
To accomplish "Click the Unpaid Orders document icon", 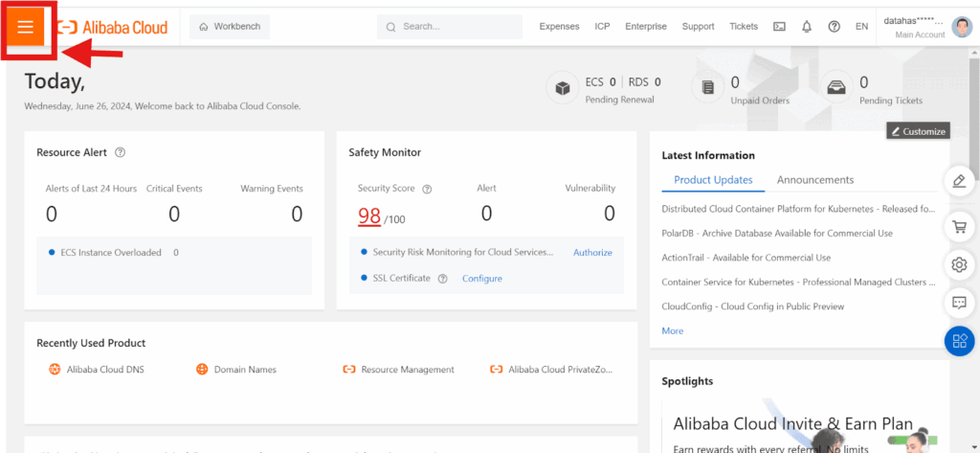I will coord(707,88).
